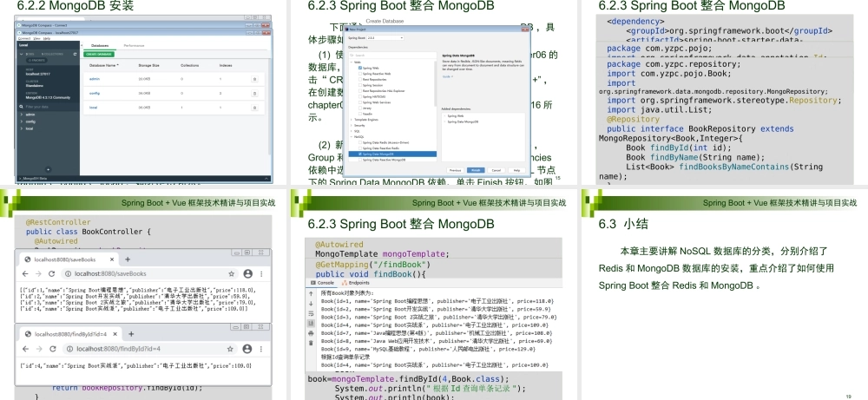Check the Spring Data Reactive Redis checkbox

point(360,148)
